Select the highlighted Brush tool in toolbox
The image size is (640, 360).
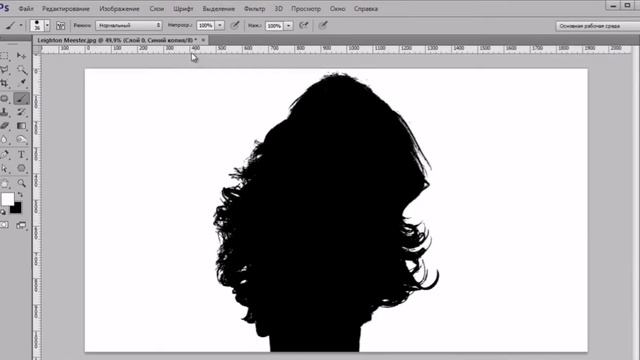(x=21, y=98)
